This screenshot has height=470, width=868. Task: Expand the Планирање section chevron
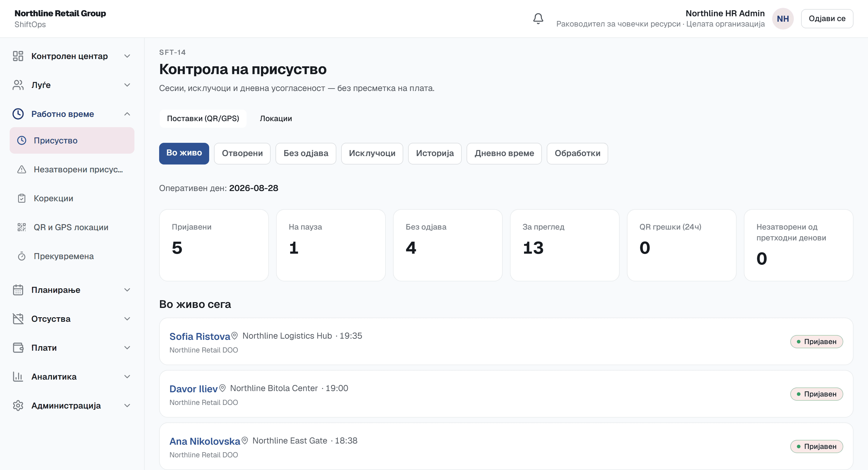(x=127, y=290)
